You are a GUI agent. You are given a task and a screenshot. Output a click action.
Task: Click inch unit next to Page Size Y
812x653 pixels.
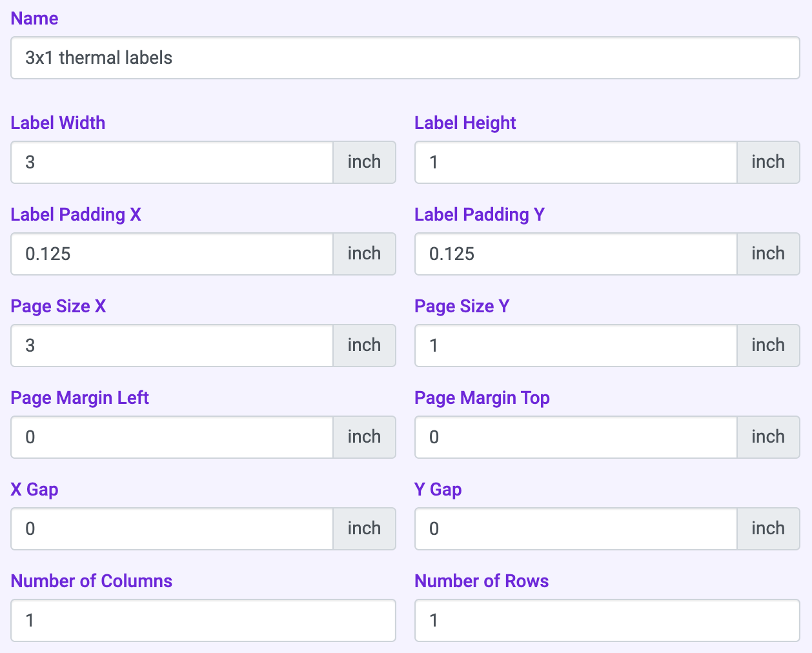pos(767,346)
